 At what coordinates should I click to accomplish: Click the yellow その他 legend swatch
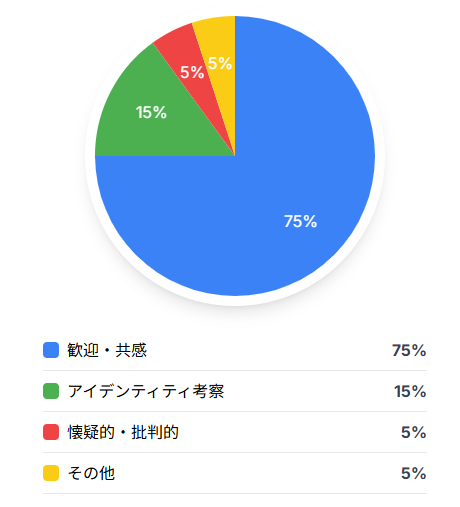[51, 473]
